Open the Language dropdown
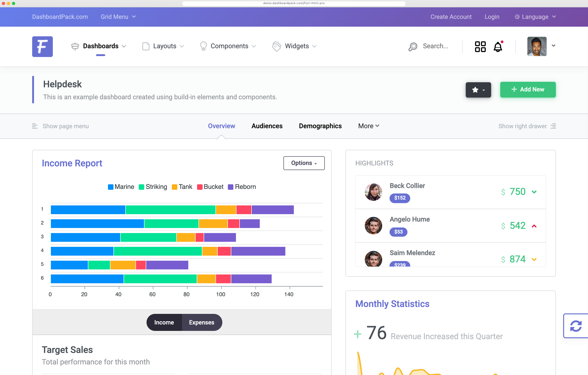Image resolution: width=588 pixels, height=375 pixels. pos(535,17)
